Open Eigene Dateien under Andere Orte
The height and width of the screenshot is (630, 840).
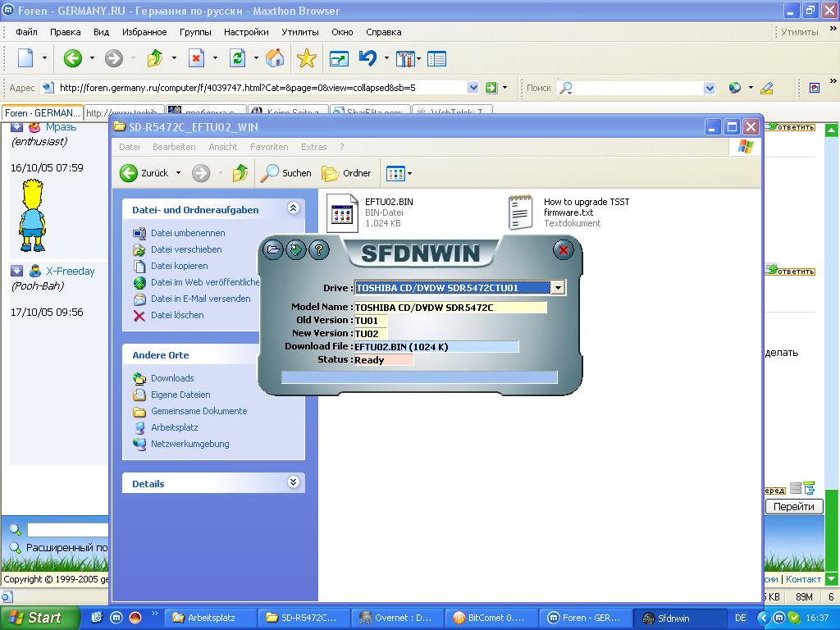pyautogui.click(x=180, y=395)
